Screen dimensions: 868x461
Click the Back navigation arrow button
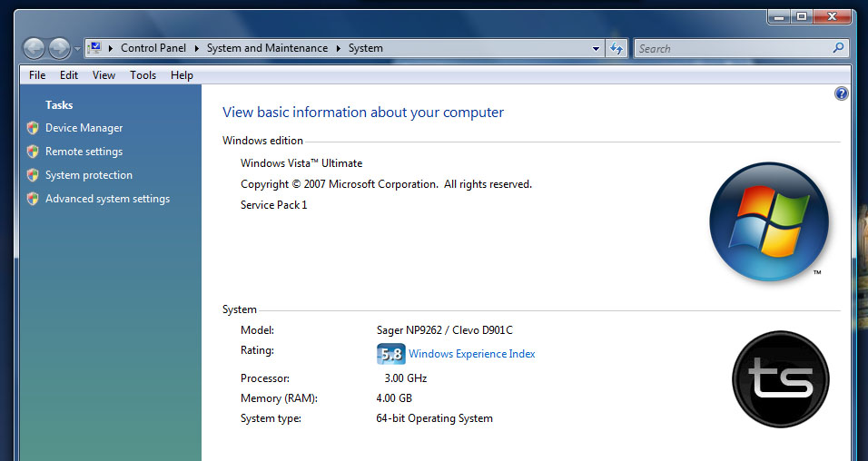(34, 49)
